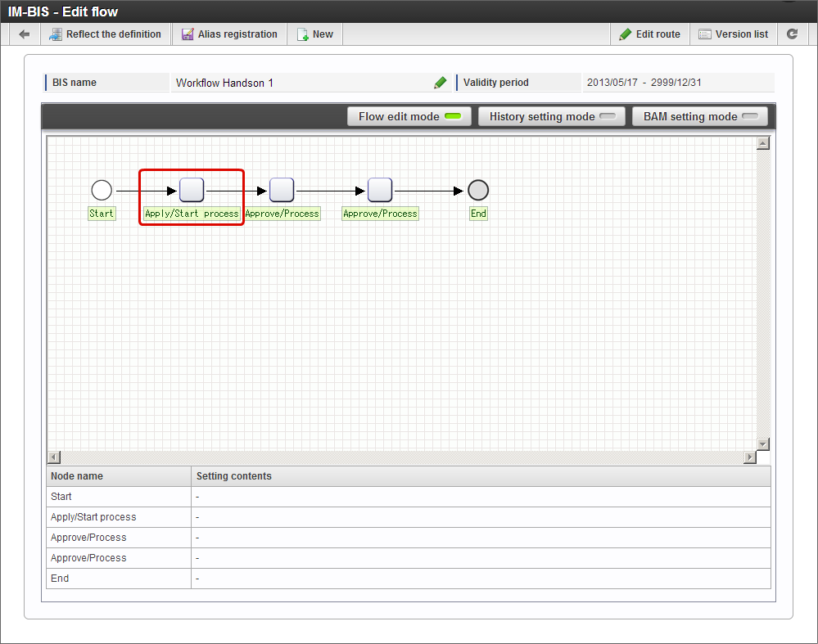Click the refresh icon in toolbar
Screen dimensions: 818x644
(792, 34)
